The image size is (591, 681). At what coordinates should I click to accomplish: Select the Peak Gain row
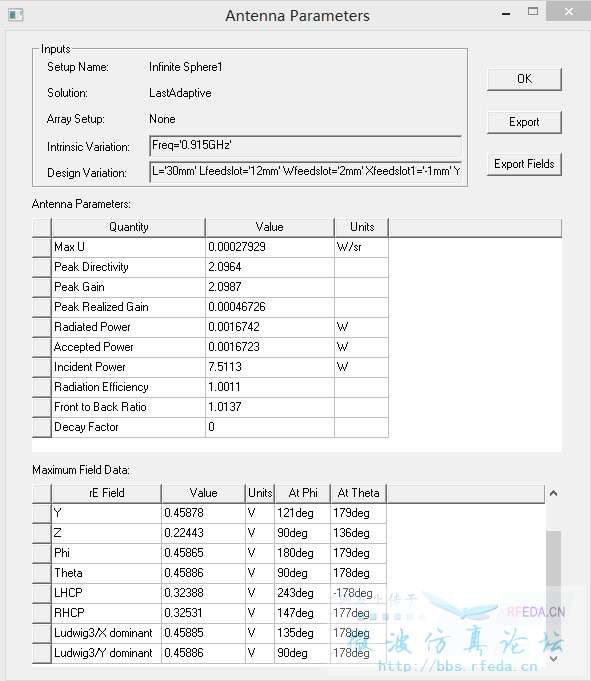(210, 287)
